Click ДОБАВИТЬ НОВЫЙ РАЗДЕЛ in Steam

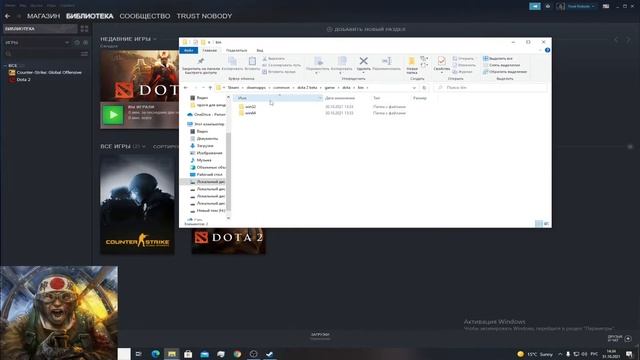pos(366,29)
